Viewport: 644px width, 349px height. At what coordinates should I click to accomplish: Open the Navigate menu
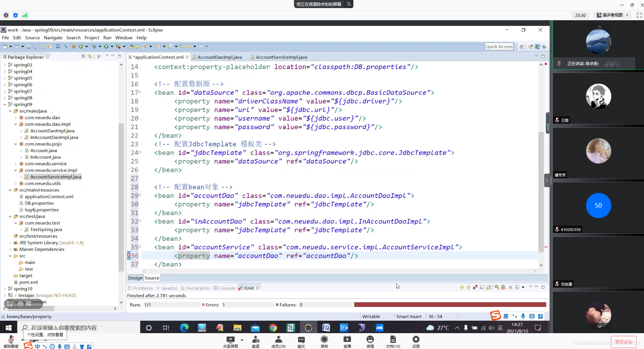click(53, 38)
